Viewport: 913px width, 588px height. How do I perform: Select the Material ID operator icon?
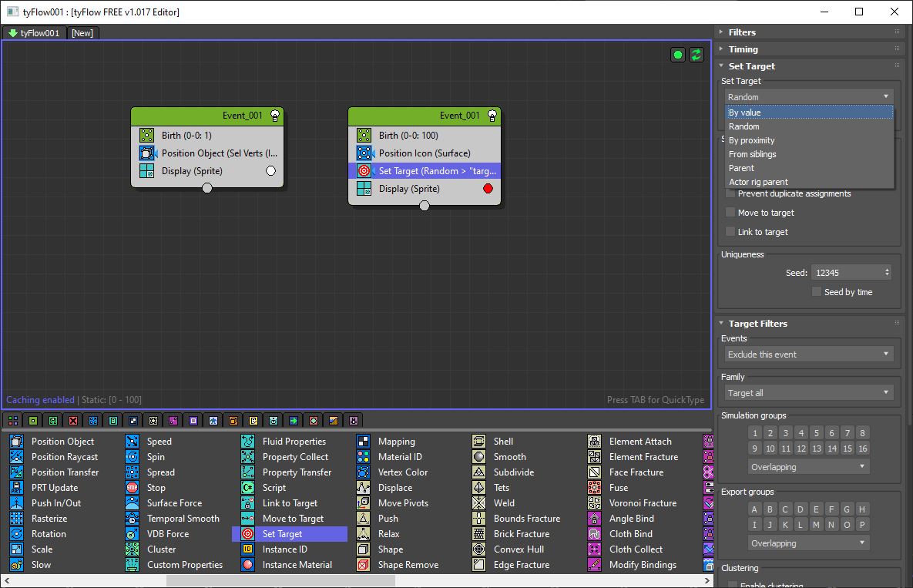(363, 457)
